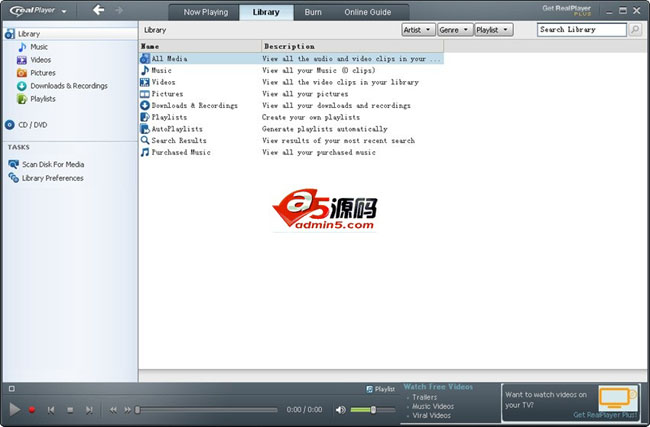Open Videos in the sidebar
The height and width of the screenshot is (427, 650).
click(x=40, y=60)
